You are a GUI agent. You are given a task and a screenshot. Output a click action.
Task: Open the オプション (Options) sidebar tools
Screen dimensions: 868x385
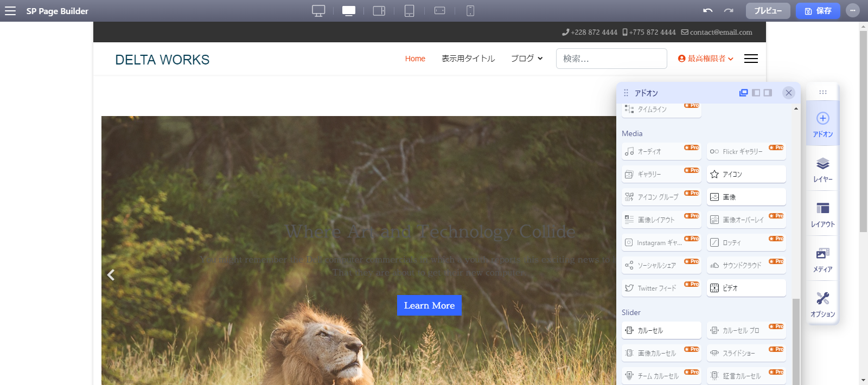coord(822,304)
